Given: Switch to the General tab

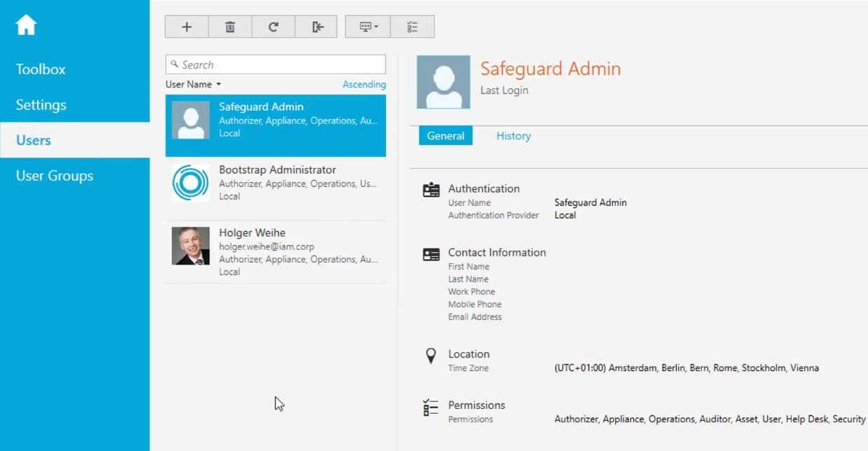Looking at the screenshot, I should 446,136.
